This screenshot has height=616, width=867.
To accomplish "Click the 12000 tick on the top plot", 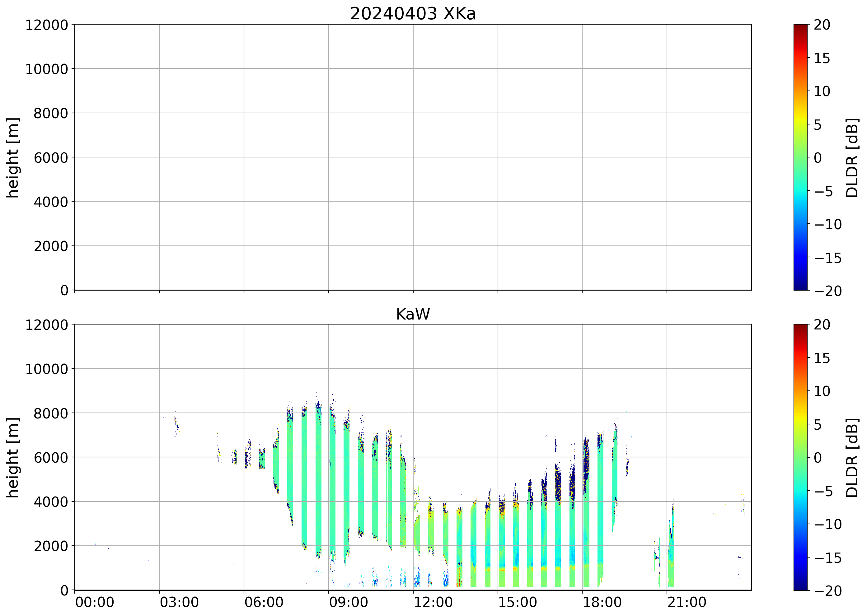I will pos(46,25).
